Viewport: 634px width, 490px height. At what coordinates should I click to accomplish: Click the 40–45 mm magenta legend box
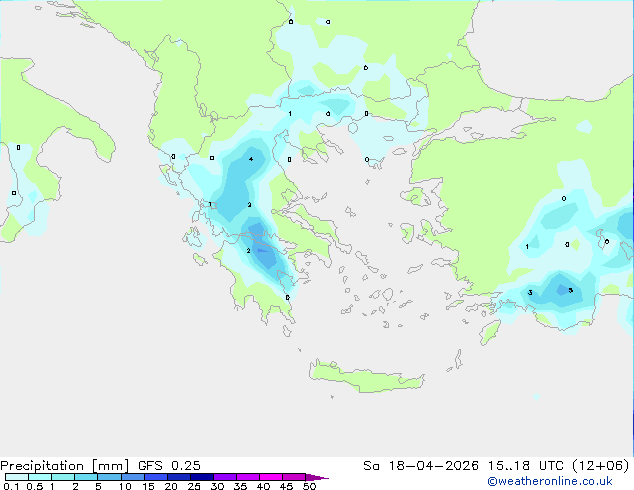pyautogui.click(x=271, y=477)
